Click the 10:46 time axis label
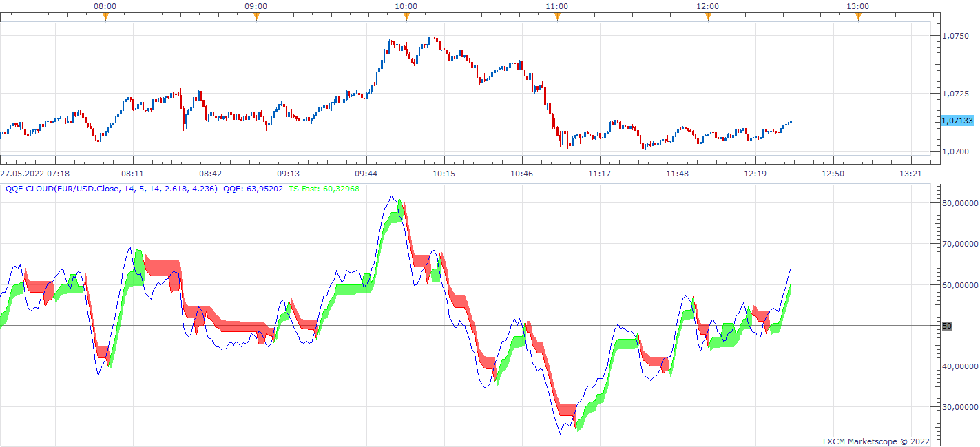Screen dimensions: 980x447 (x=522, y=174)
